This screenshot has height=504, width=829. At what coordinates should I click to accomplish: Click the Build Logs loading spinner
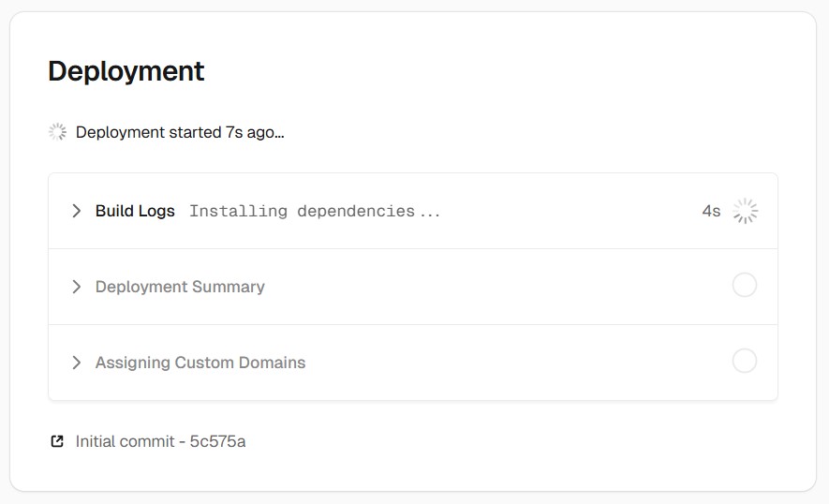[745, 211]
